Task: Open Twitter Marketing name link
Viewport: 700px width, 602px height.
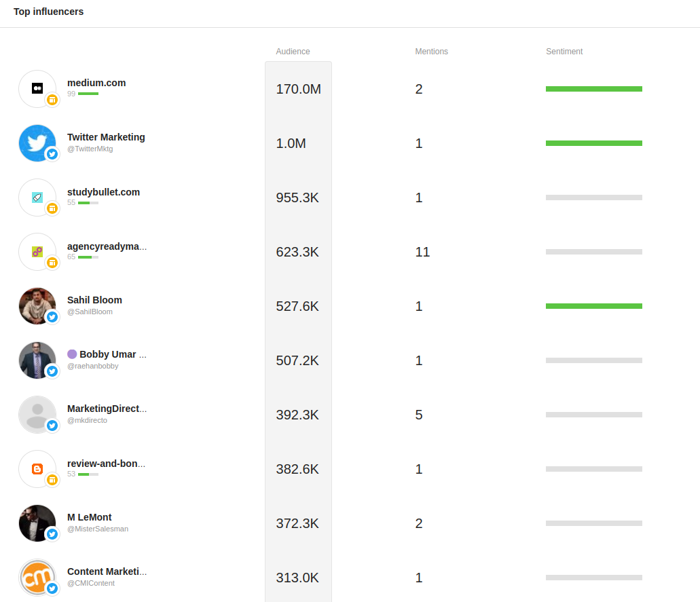Action: click(106, 137)
